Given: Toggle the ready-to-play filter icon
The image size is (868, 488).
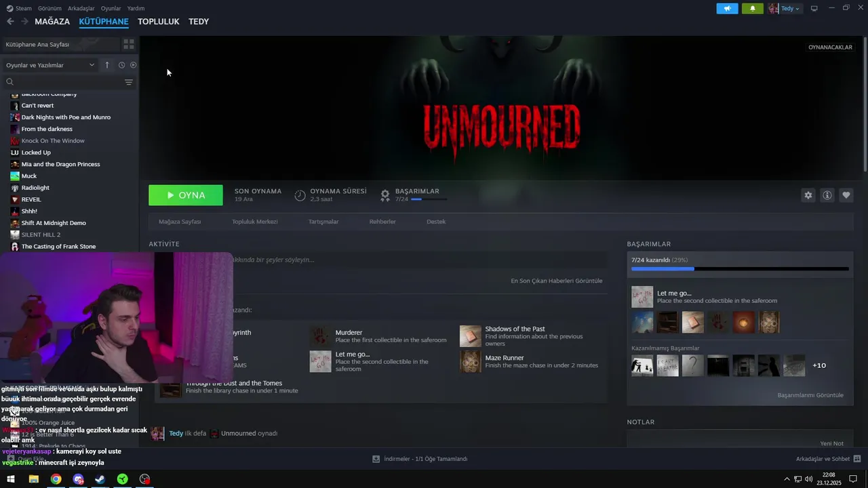Looking at the screenshot, I should click(133, 65).
